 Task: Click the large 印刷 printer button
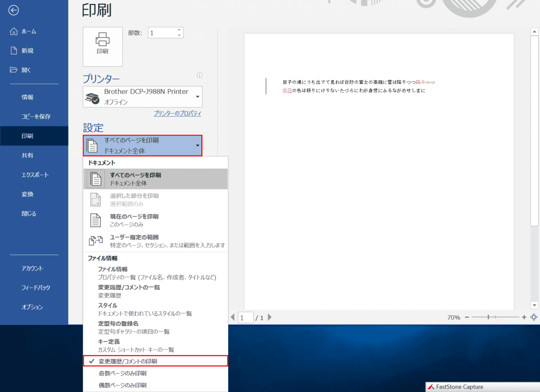[x=102, y=47]
